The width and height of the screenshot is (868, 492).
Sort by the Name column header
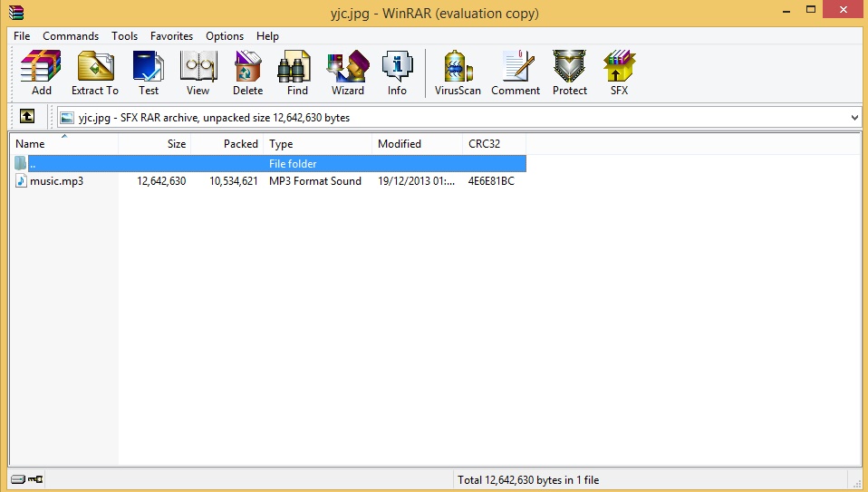click(x=63, y=144)
